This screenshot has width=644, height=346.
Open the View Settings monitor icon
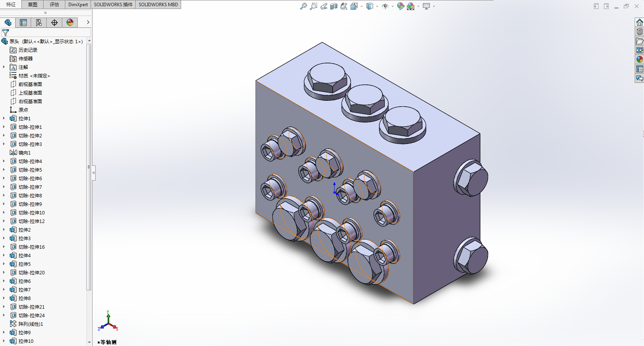coord(426,6)
